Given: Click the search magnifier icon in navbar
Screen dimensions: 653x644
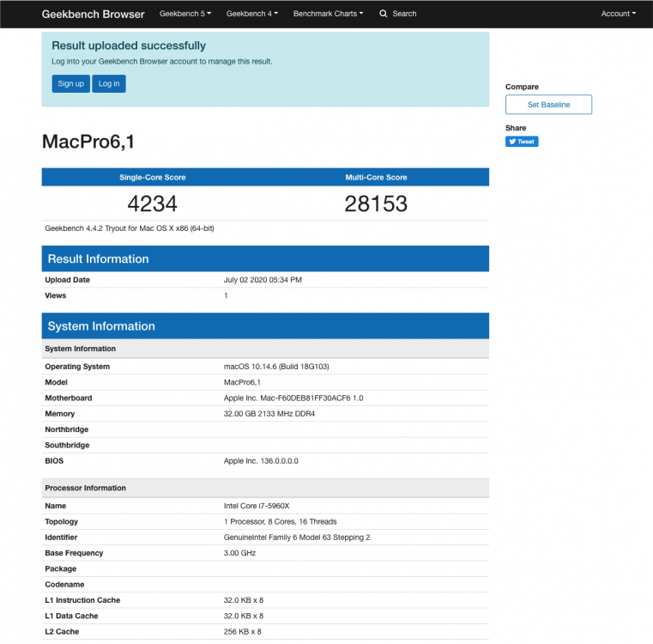Looking at the screenshot, I should point(383,14).
